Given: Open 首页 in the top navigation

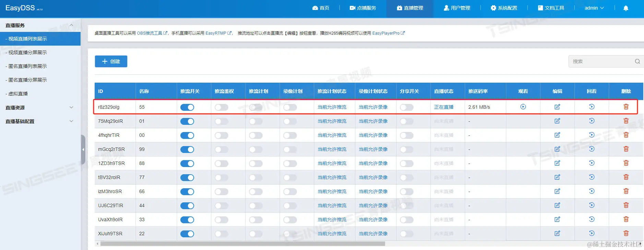Looking at the screenshot, I should point(321,8).
